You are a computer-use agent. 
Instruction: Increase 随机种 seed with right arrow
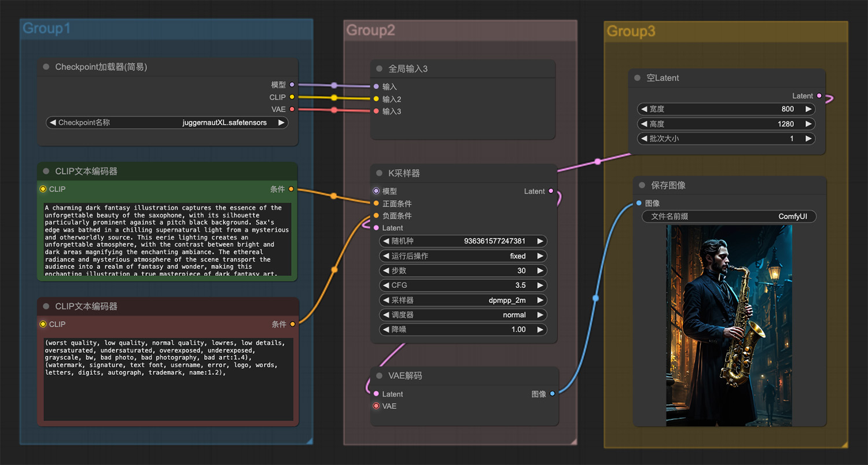click(540, 241)
